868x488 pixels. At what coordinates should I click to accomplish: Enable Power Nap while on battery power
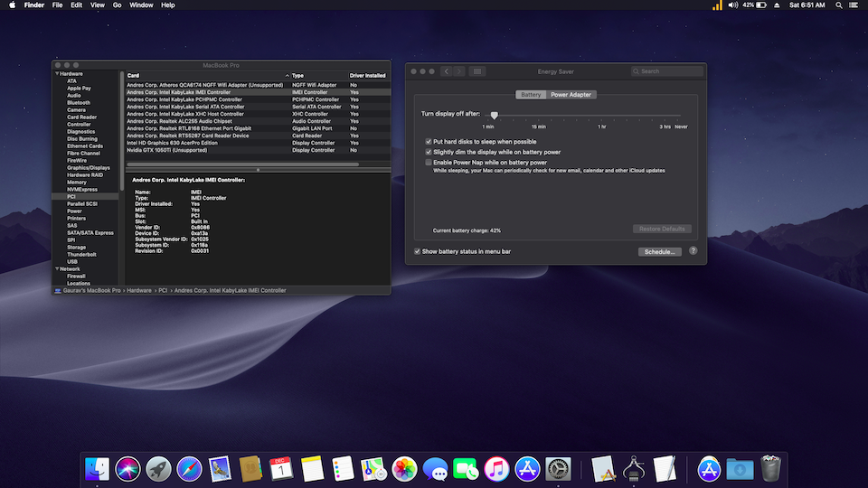pyautogui.click(x=429, y=163)
